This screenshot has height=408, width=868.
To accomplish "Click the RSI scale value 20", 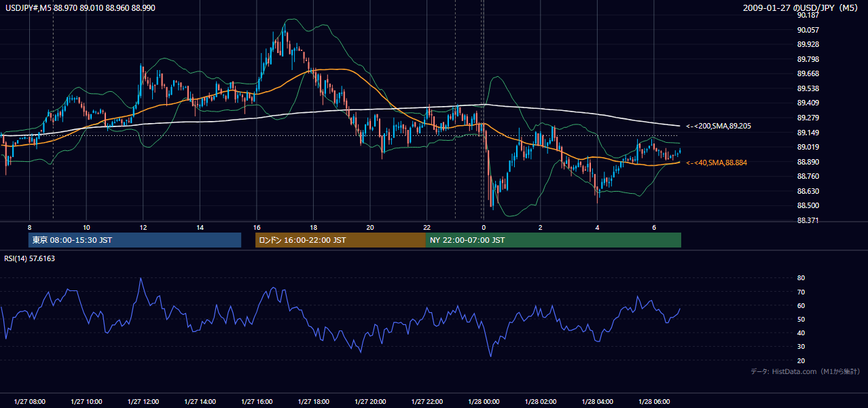I will tap(801, 360).
